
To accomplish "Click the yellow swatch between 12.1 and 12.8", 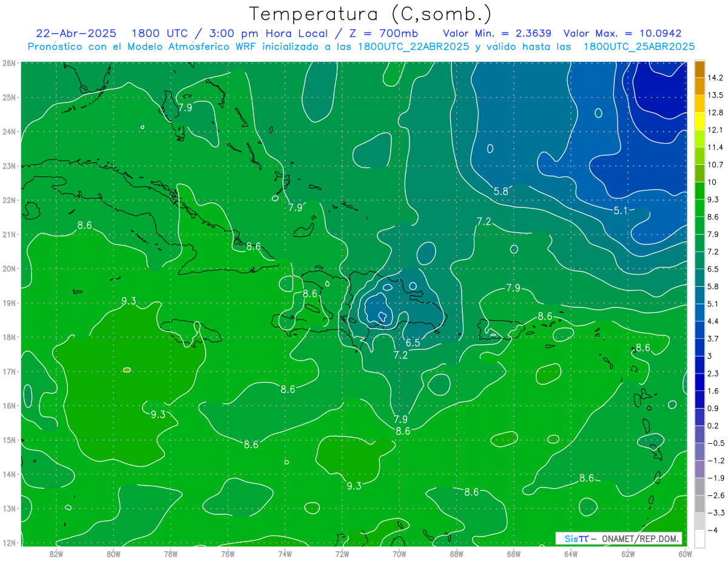I will pos(699,121).
